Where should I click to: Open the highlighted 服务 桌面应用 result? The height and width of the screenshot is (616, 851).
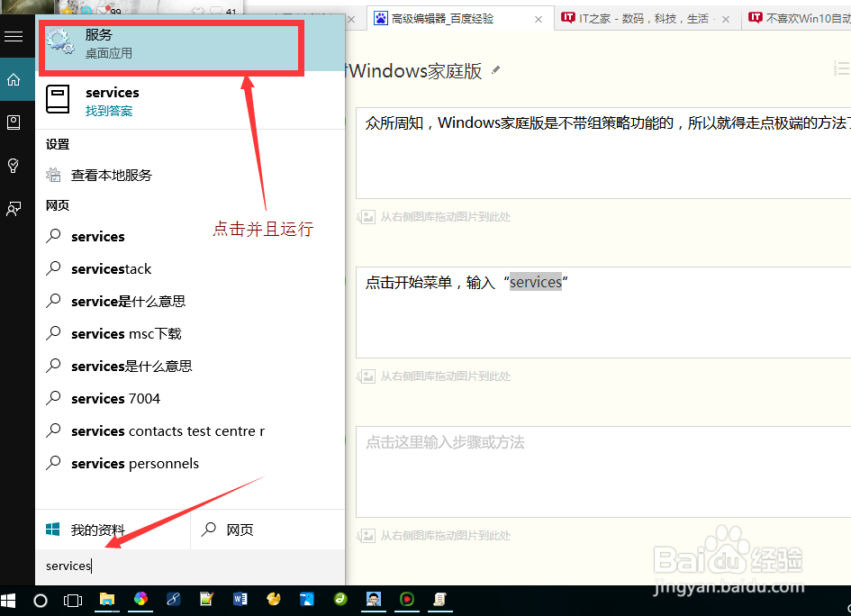[171, 43]
